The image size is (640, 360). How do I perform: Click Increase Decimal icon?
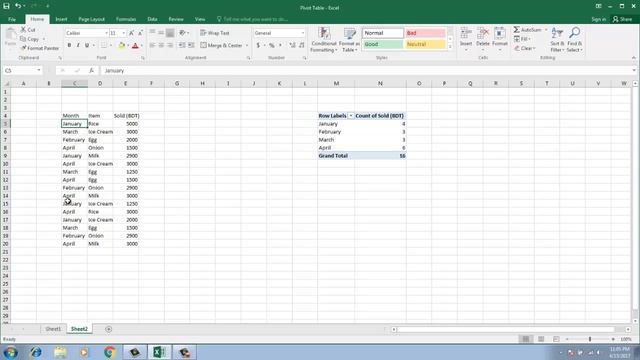pyautogui.click(x=292, y=45)
